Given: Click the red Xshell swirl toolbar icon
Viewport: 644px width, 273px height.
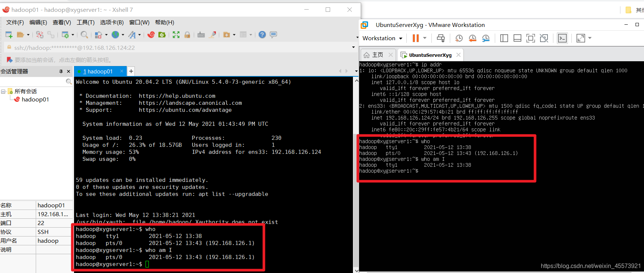Looking at the screenshot, I should pos(151,35).
